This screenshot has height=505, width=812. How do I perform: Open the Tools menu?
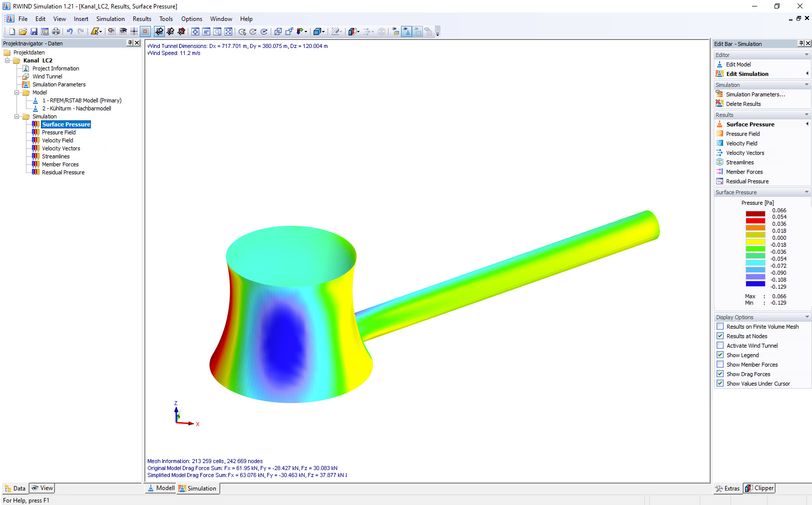(x=166, y=19)
